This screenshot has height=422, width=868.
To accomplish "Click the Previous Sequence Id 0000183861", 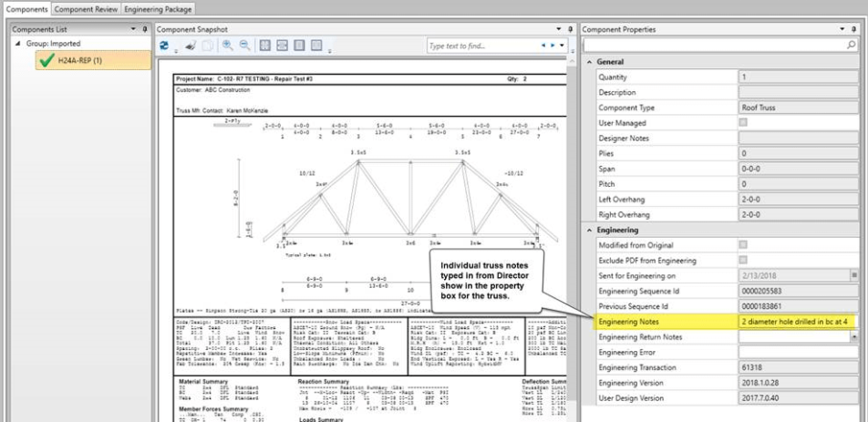I will point(799,306).
